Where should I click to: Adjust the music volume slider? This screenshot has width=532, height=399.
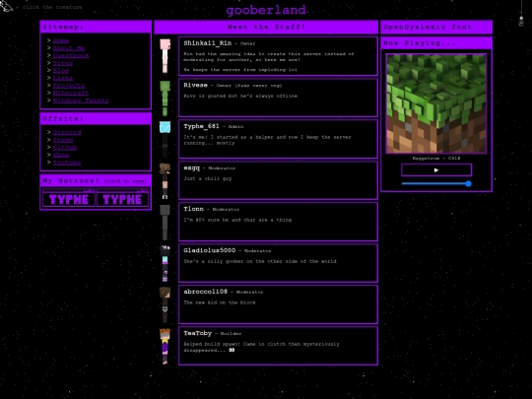coord(436,183)
